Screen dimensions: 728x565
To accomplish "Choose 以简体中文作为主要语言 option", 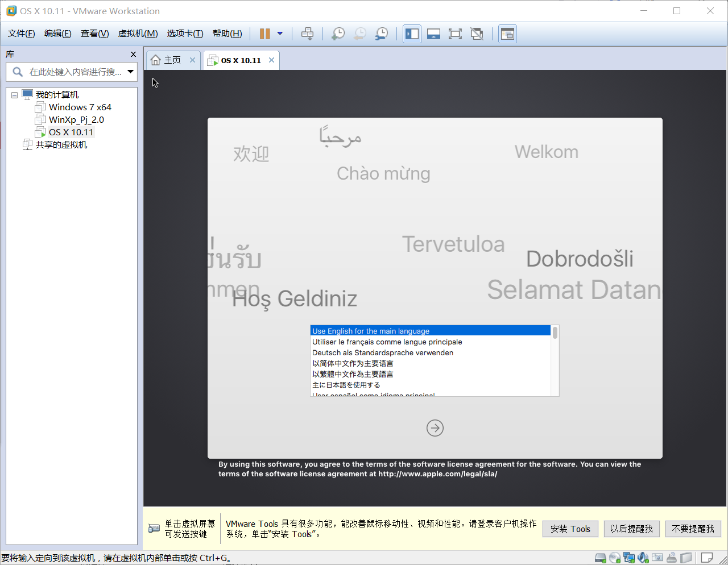I will point(431,363).
